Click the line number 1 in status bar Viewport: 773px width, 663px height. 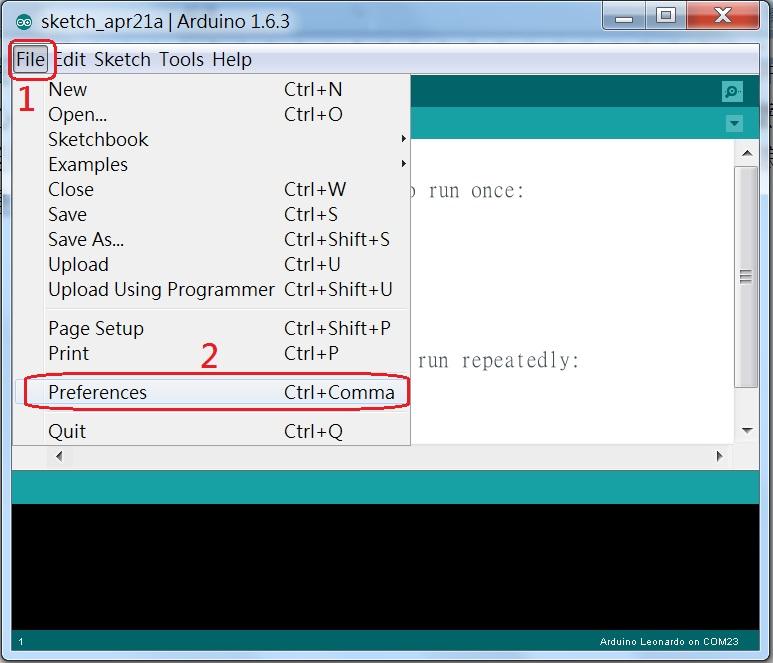point(21,641)
